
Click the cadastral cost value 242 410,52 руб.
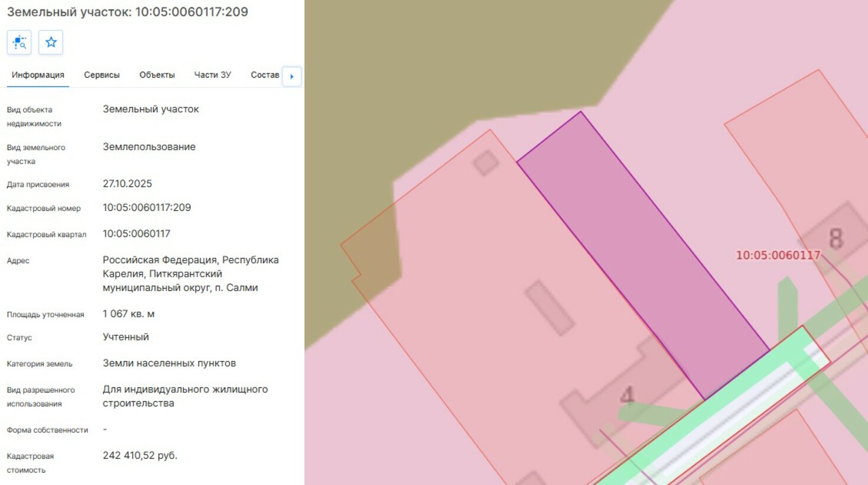(x=139, y=455)
